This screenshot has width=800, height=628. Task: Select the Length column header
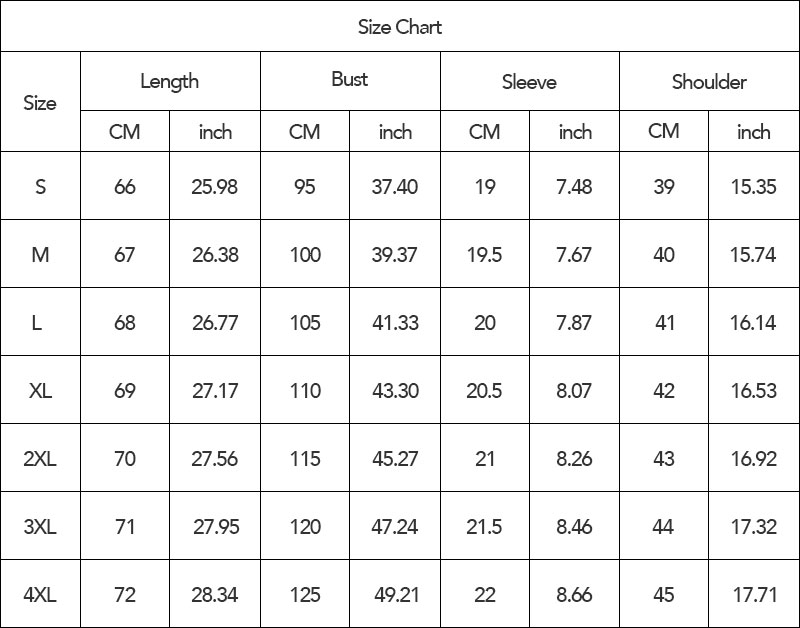tap(169, 81)
